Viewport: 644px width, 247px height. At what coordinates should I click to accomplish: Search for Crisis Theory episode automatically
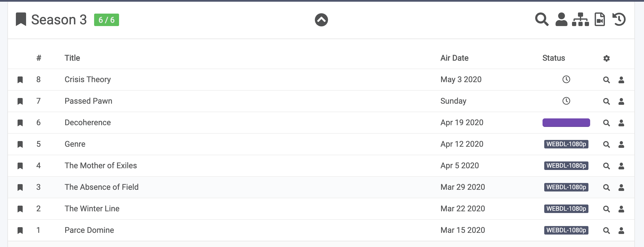(606, 80)
